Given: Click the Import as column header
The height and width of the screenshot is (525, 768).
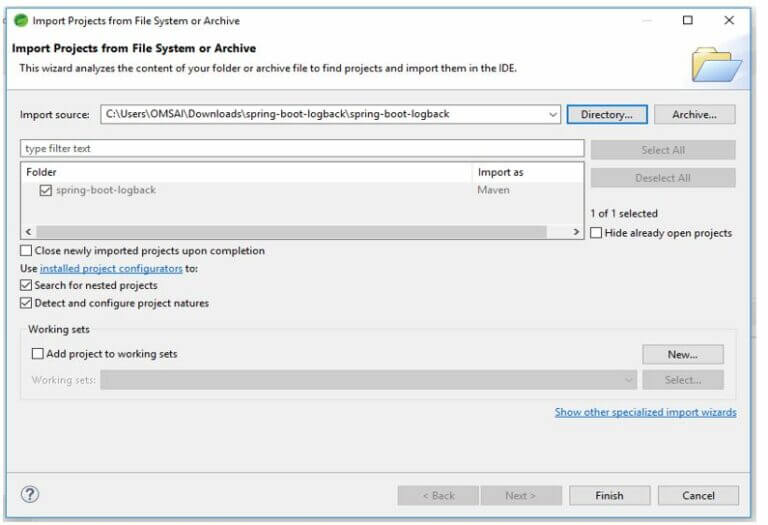Looking at the screenshot, I should [x=528, y=172].
